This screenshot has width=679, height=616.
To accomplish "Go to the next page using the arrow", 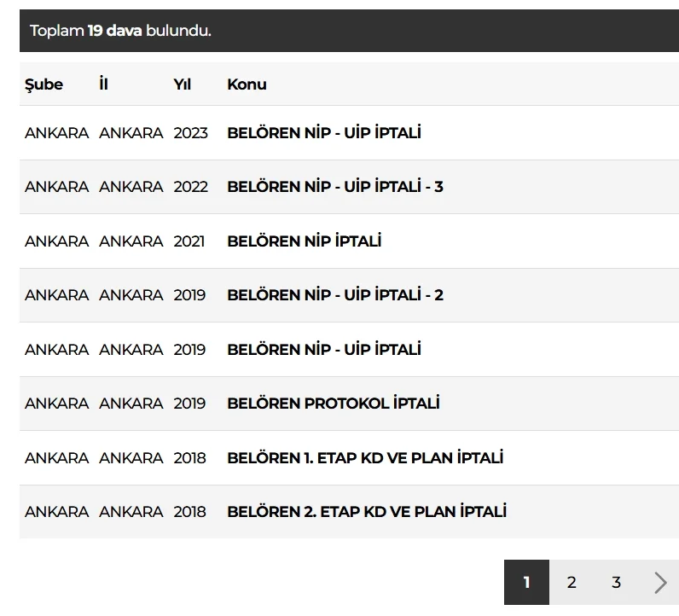I will (x=660, y=583).
